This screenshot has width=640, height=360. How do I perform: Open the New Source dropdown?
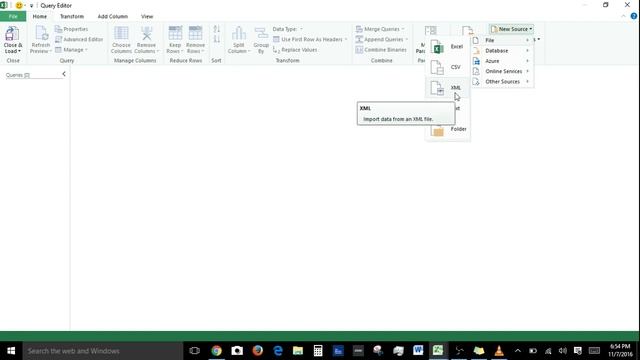(511, 29)
